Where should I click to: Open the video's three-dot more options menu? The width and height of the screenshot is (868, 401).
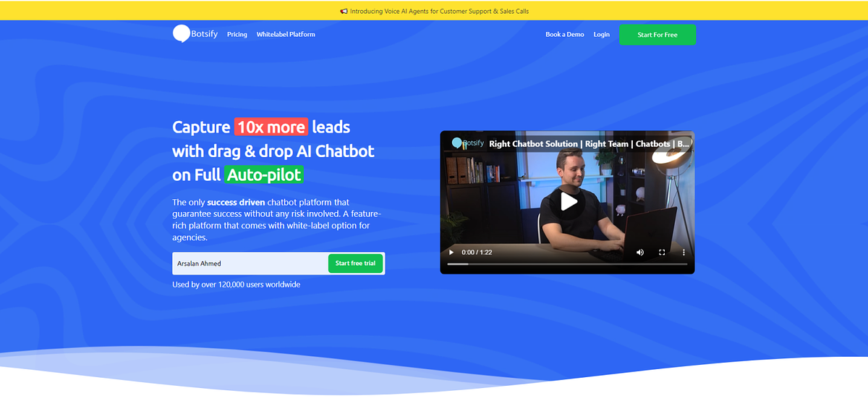click(684, 252)
